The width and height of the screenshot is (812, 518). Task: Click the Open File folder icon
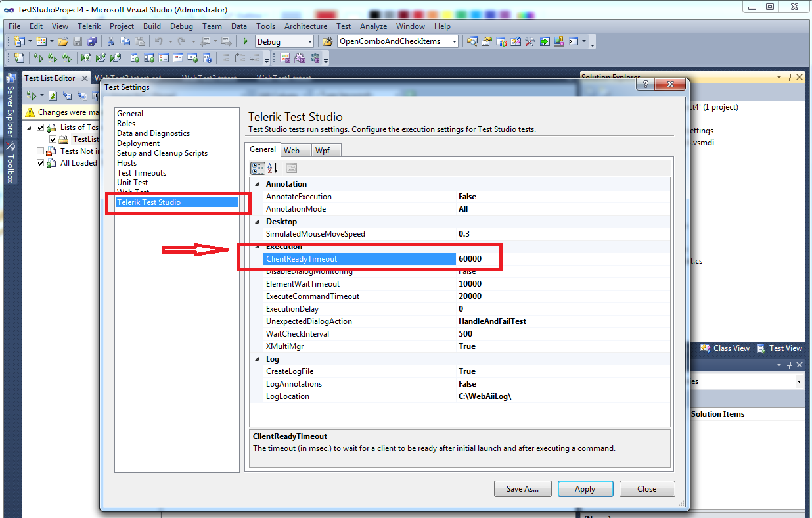(x=62, y=41)
